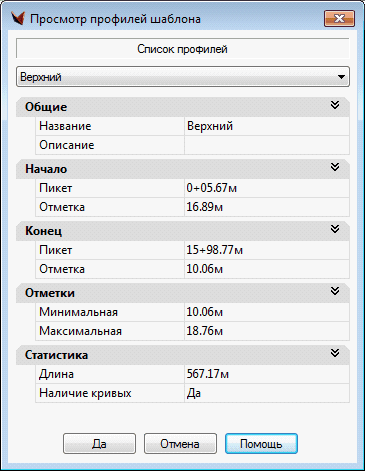Open the Верхний profile dropdown list
Viewport: 365px width, 471px height.
pyautogui.click(x=183, y=77)
